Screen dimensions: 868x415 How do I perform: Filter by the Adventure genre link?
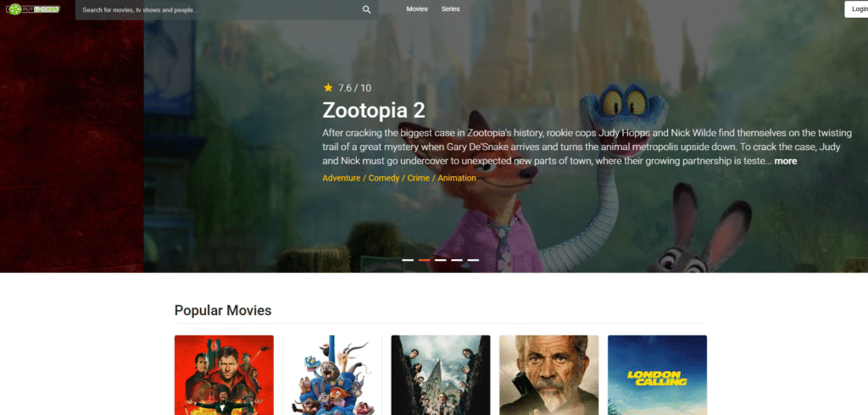click(342, 178)
